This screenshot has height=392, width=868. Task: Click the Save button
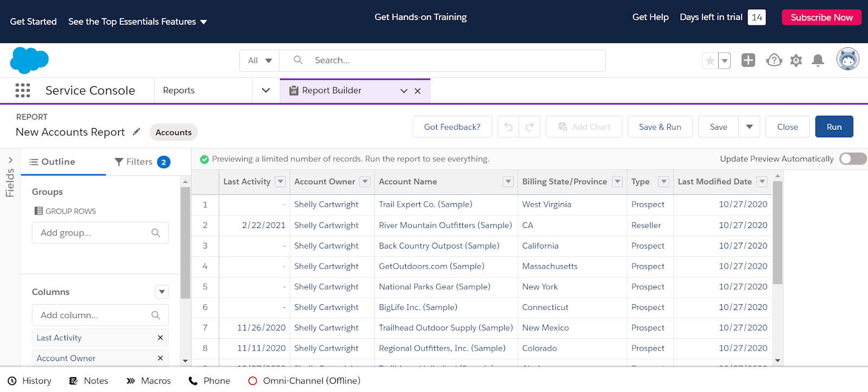pos(718,127)
